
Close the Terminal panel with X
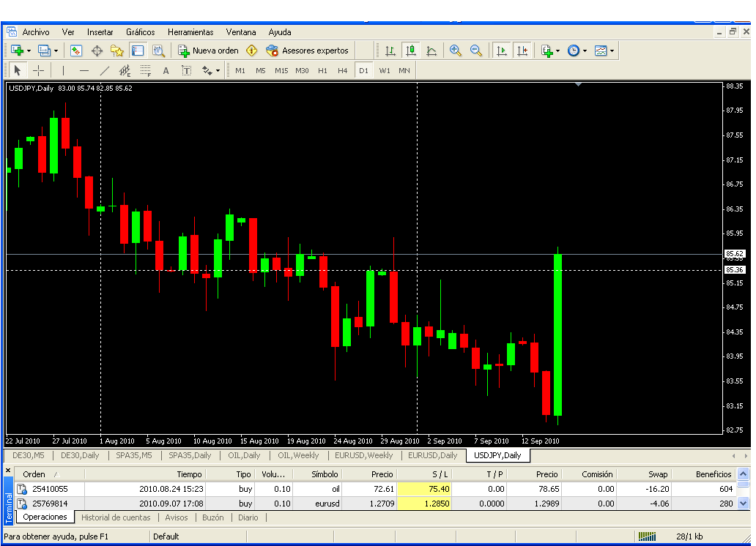point(8,471)
